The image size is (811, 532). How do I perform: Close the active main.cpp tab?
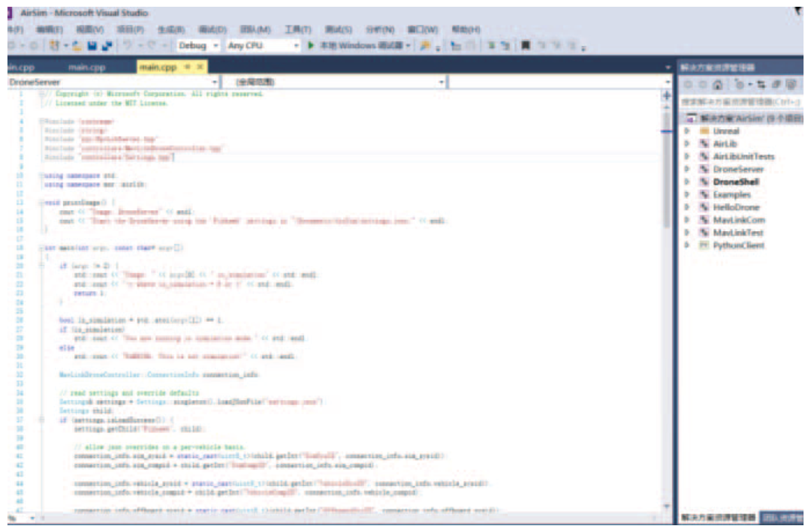point(200,67)
